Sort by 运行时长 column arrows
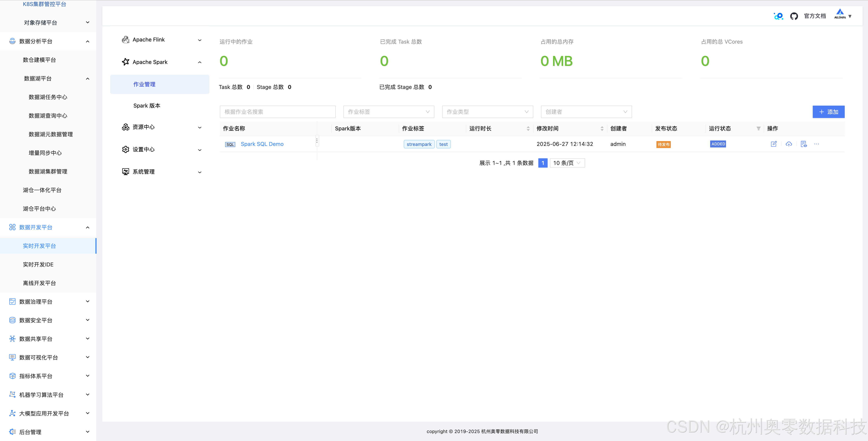Viewport: 868px width, 441px height. click(528, 129)
